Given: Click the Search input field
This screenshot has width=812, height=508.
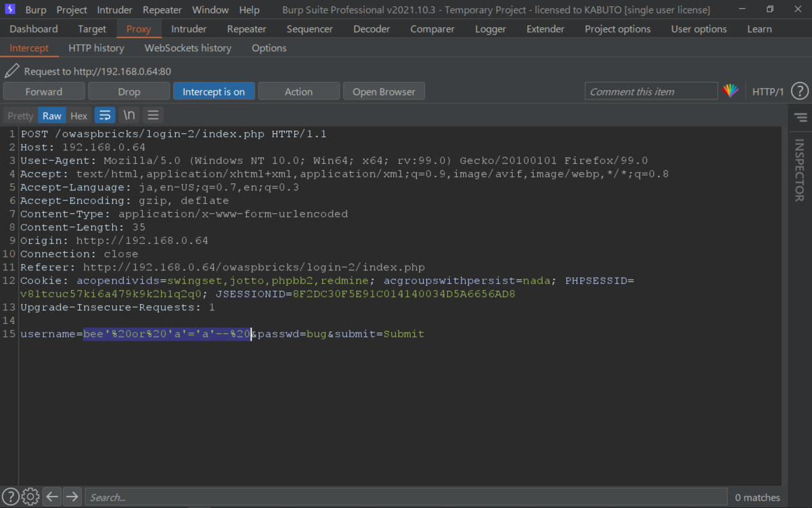Looking at the screenshot, I should coord(406,497).
